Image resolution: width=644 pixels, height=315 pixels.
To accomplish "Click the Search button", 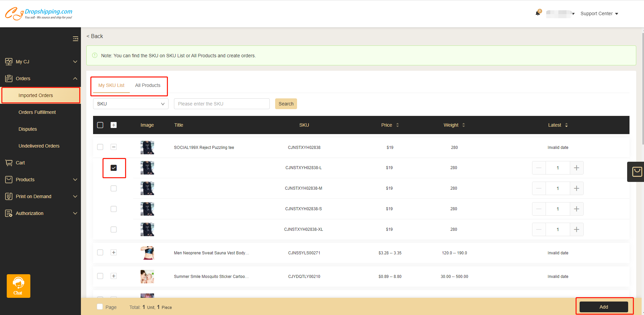I will [286, 104].
